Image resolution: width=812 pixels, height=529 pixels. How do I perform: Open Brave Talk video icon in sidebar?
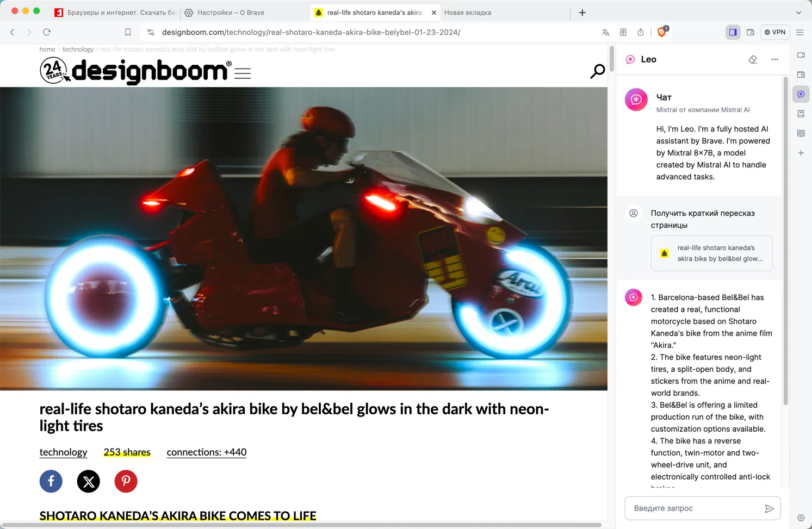[801, 55]
